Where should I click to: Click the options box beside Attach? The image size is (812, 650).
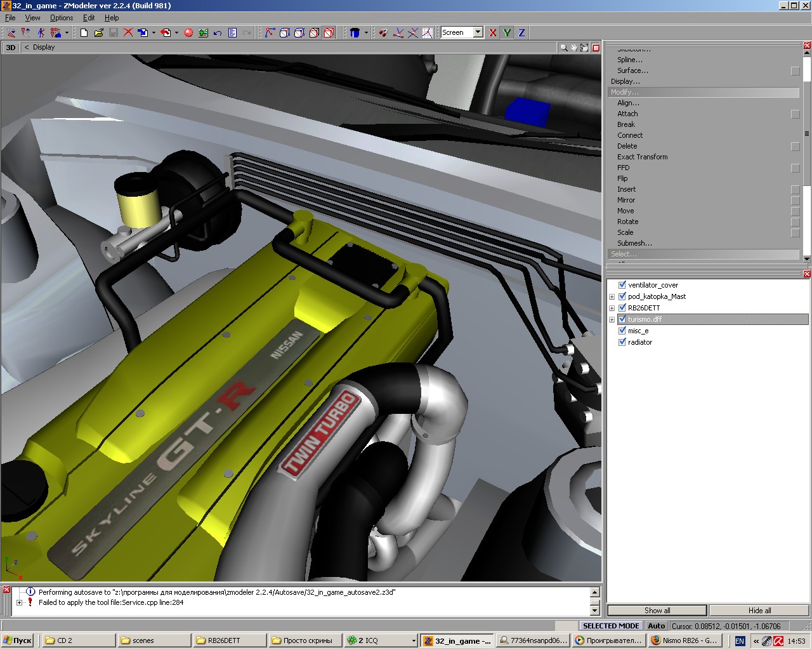coord(796,114)
